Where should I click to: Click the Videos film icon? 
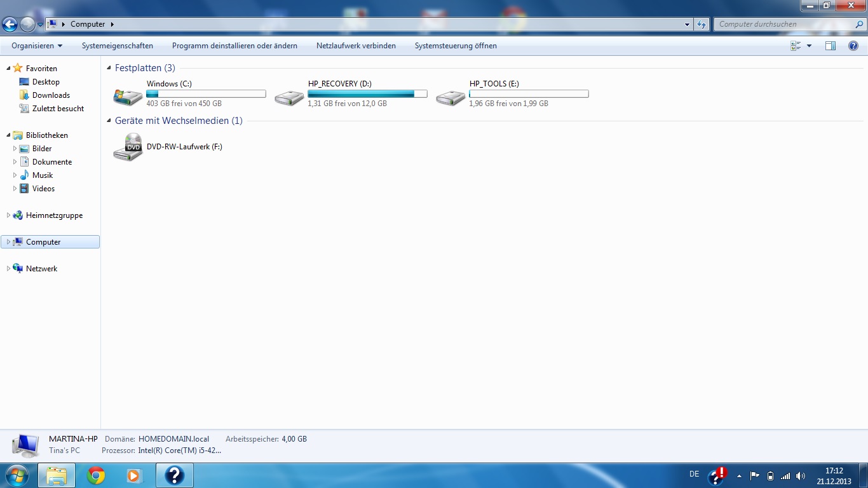[x=24, y=189]
